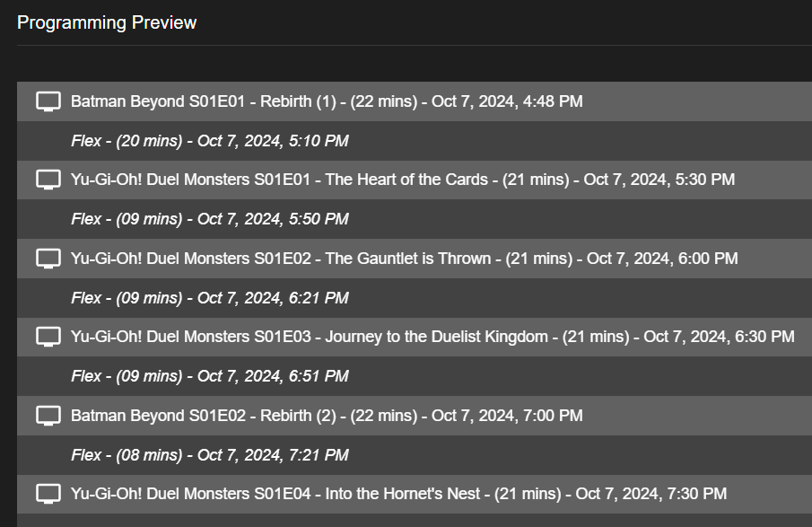Screen dimensions: 812x527
Task: Open Yu-Gi-Oh! S01E03 Journey to the Duelist Kingdom
Action: [432, 337]
